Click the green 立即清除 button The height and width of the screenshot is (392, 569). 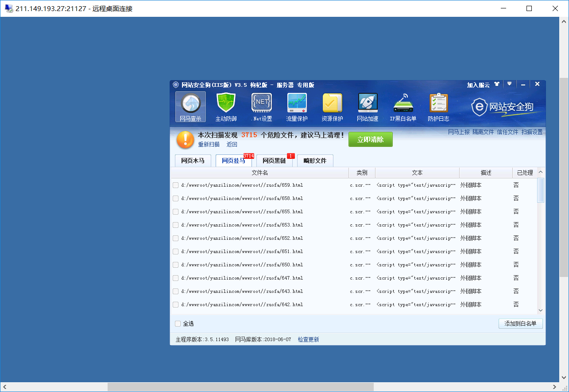pyautogui.click(x=370, y=139)
